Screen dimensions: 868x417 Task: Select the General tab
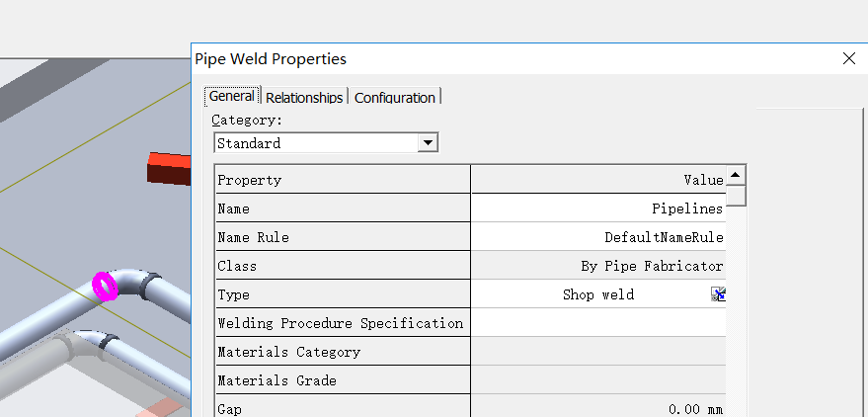pyautogui.click(x=232, y=97)
